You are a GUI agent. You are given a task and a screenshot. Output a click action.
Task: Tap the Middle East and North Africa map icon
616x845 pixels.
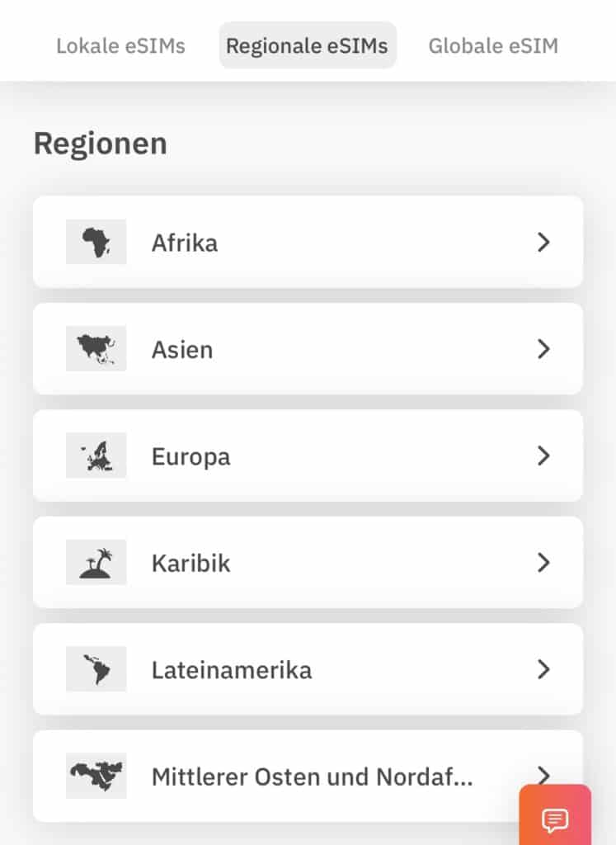(x=96, y=776)
